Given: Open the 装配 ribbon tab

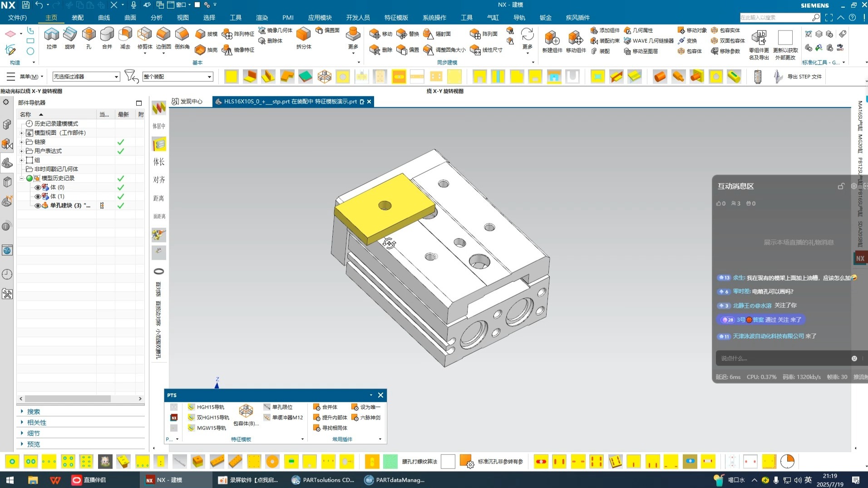Looking at the screenshot, I should pyautogui.click(x=78, y=18).
